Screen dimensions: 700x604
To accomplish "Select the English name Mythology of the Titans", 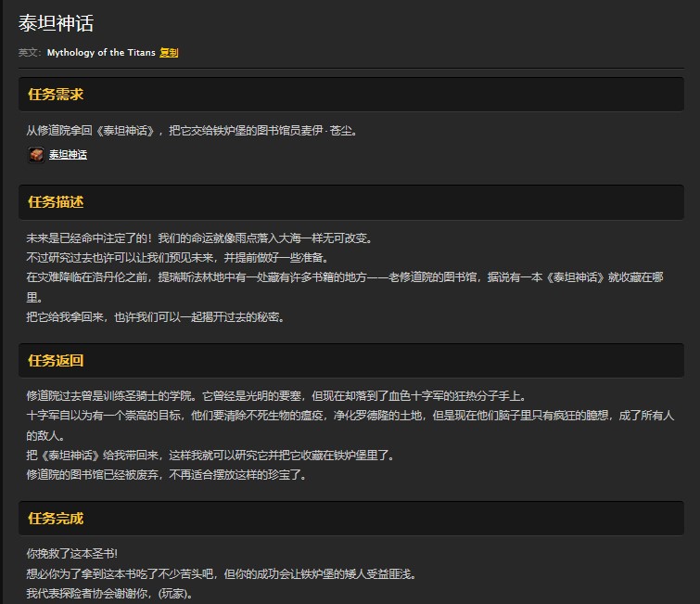I will tap(101, 53).
